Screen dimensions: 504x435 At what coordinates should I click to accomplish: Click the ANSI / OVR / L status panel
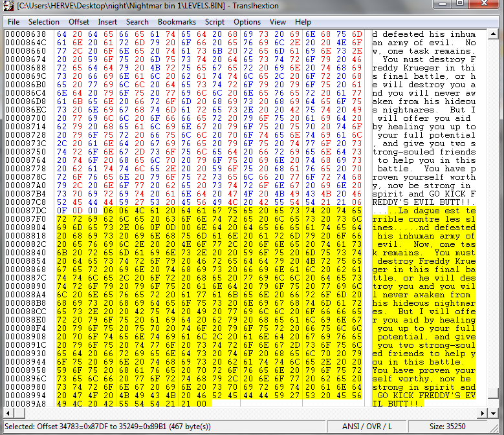[367, 427]
